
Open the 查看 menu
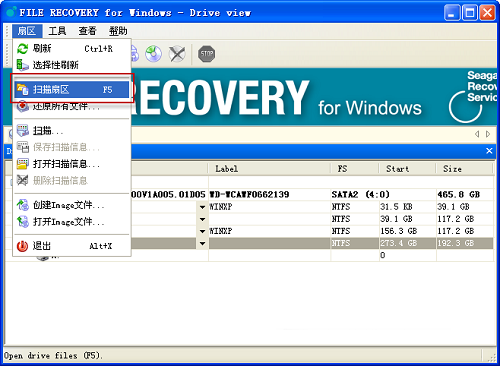tap(87, 31)
